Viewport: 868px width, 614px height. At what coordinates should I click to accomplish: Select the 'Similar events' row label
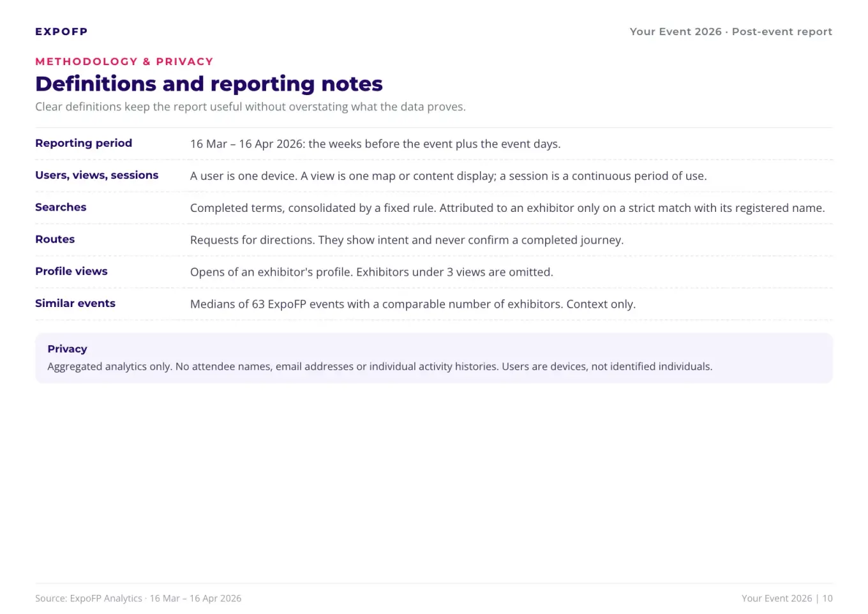[75, 303]
